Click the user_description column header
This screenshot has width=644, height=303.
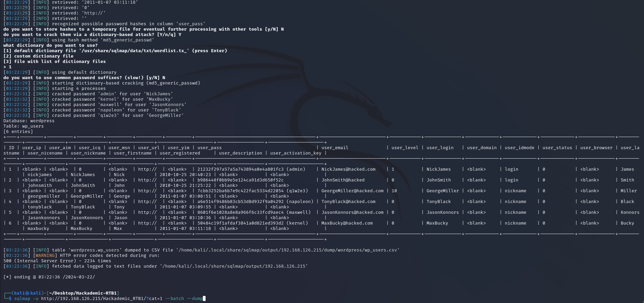[240, 153]
